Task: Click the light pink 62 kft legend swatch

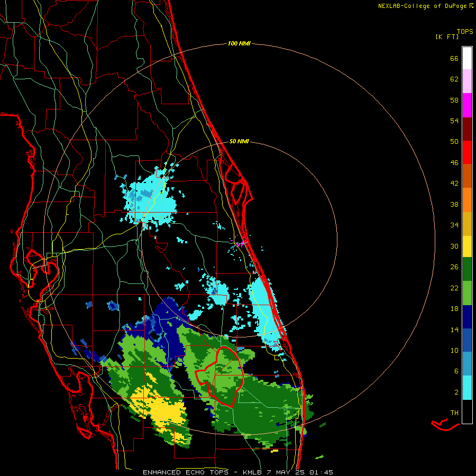Action: [x=467, y=81]
